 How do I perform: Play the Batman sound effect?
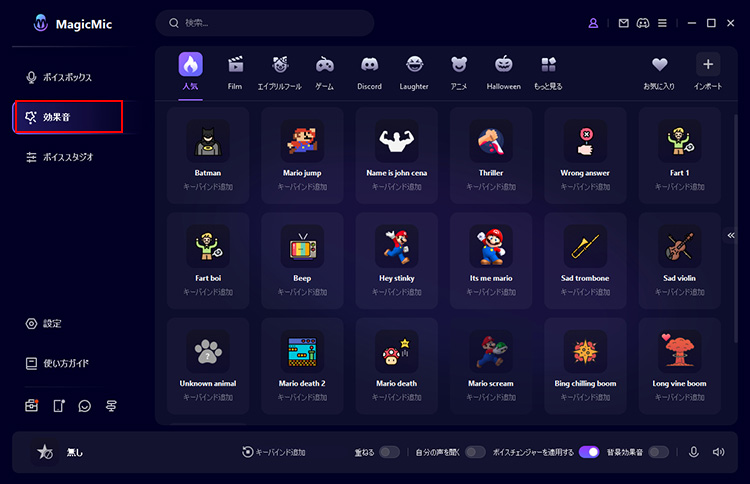click(208, 142)
